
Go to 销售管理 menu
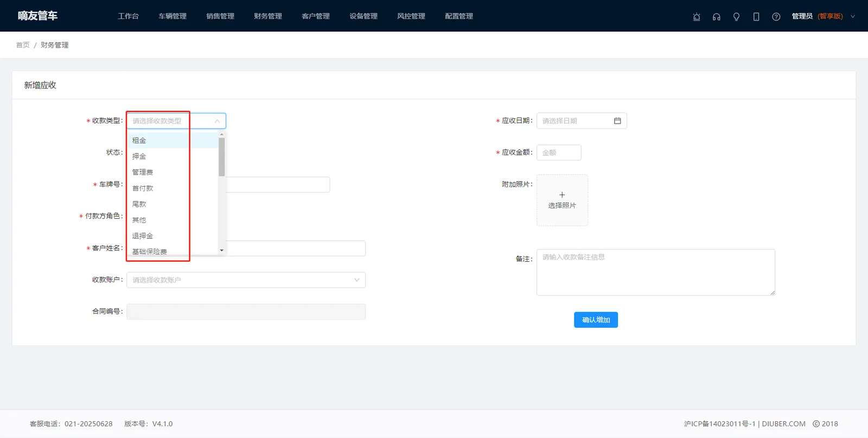click(x=220, y=16)
